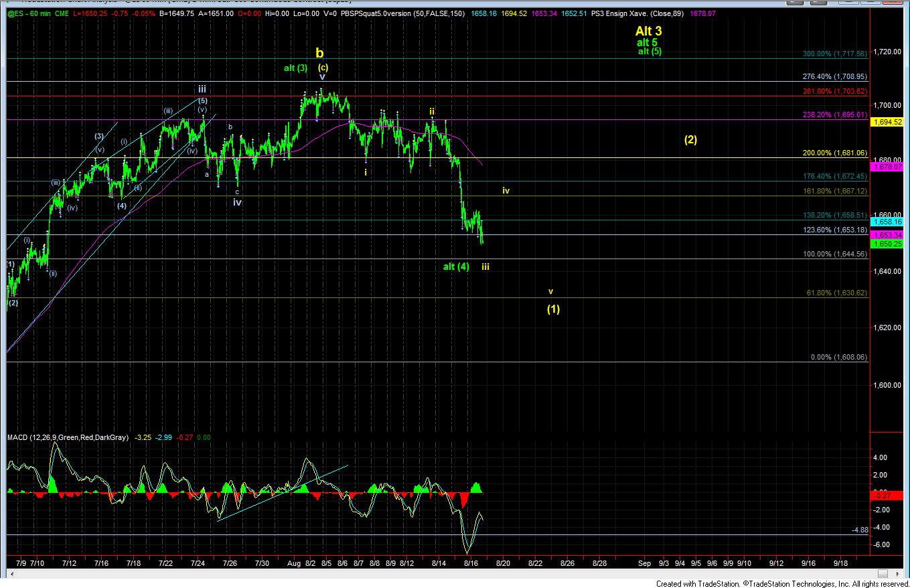Click the '9/18' date label on time axis

coord(840,564)
